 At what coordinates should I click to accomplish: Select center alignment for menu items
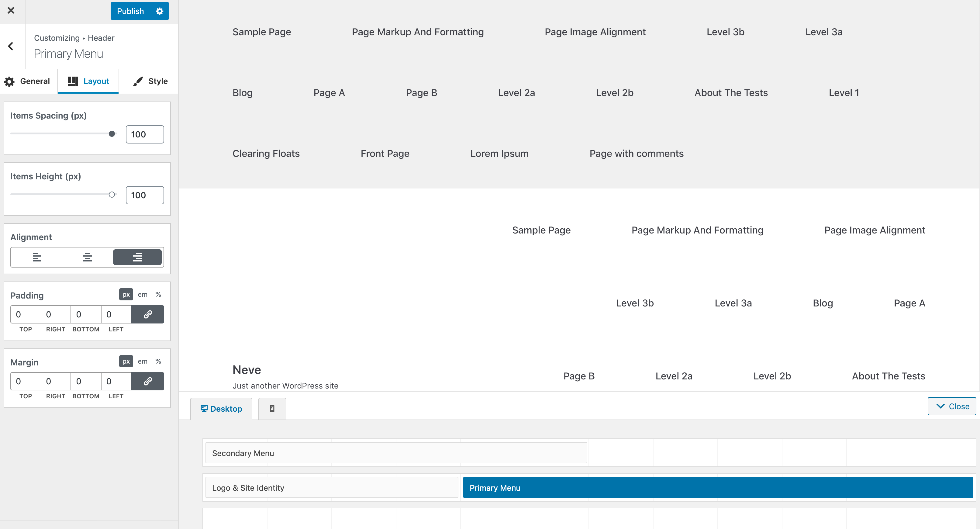[x=87, y=257]
